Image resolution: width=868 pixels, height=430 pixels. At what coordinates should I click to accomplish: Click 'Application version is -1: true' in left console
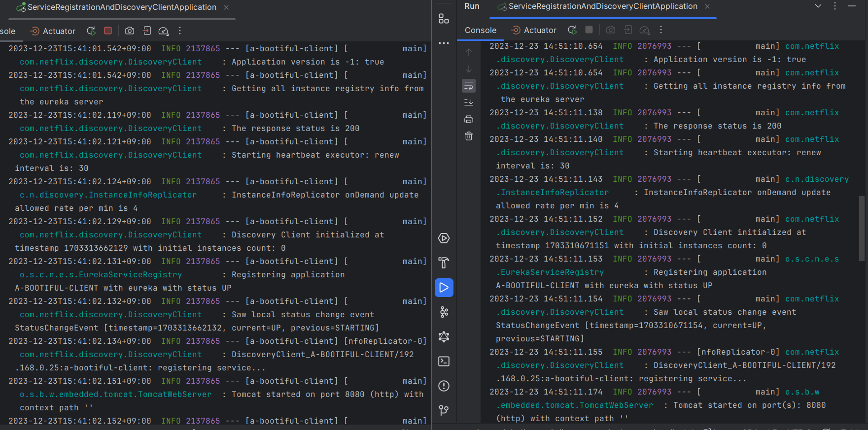pyautogui.click(x=308, y=62)
